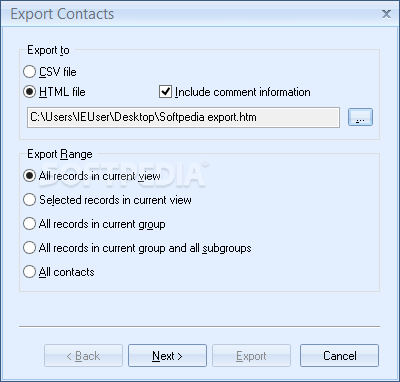This screenshot has height=382, width=400.
Task: Click the Include comment information label text
Action: click(x=243, y=92)
